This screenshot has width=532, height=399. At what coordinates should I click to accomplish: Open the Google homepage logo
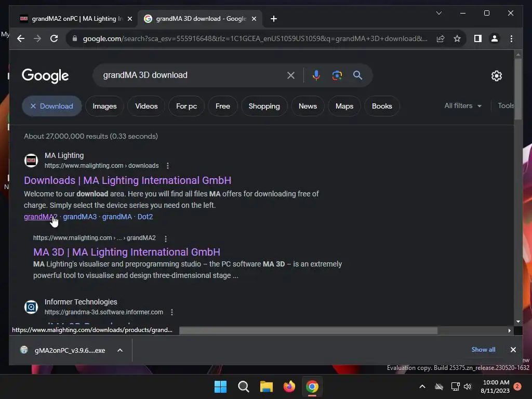[45, 76]
